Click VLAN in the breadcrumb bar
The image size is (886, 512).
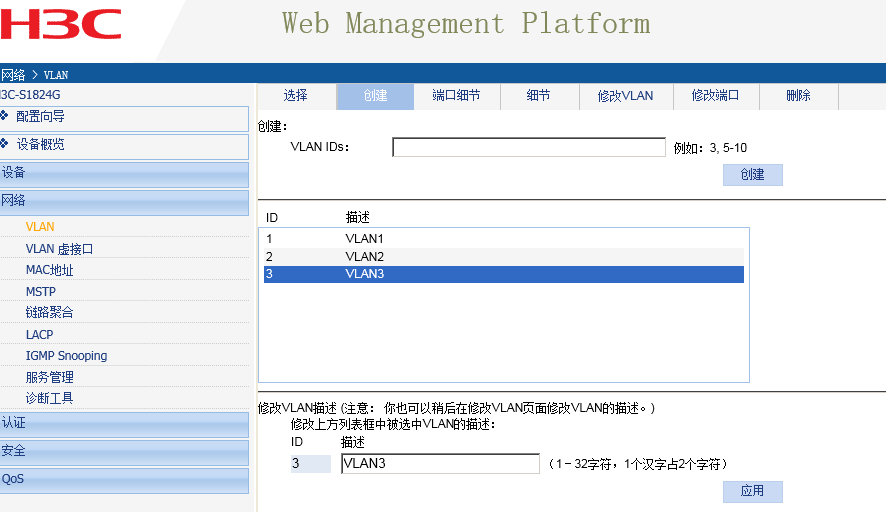pyautogui.click(x=56, y=75)
